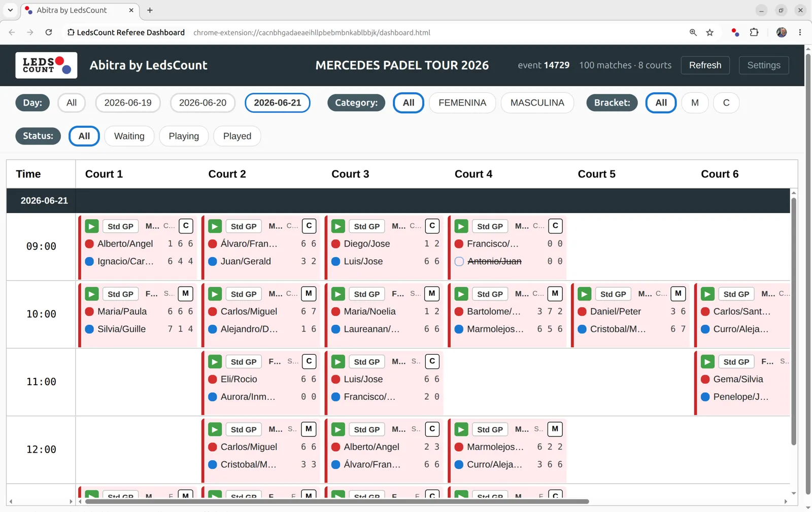Filter matches to day 2026-06-20
This screenshot has height=512, width=812.
[x=203, y=103]
